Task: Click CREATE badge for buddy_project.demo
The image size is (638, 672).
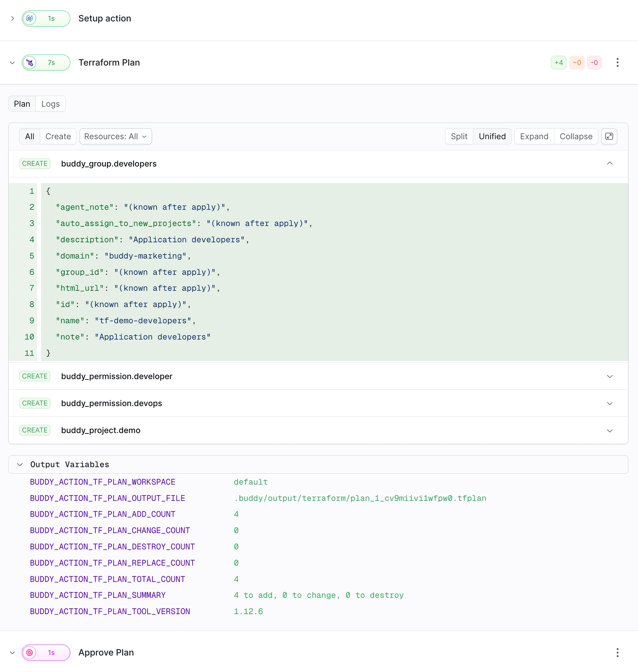Action: pos(35,430)
